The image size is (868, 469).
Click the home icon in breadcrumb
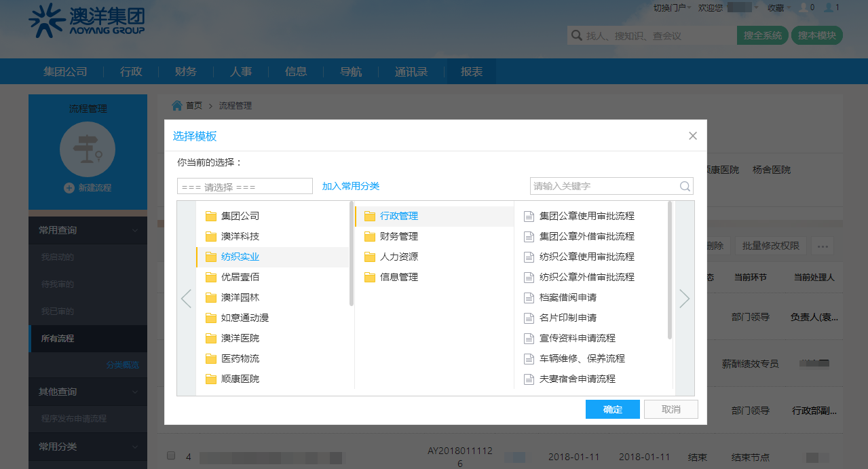pyautogui.click(x=177, y=105)
